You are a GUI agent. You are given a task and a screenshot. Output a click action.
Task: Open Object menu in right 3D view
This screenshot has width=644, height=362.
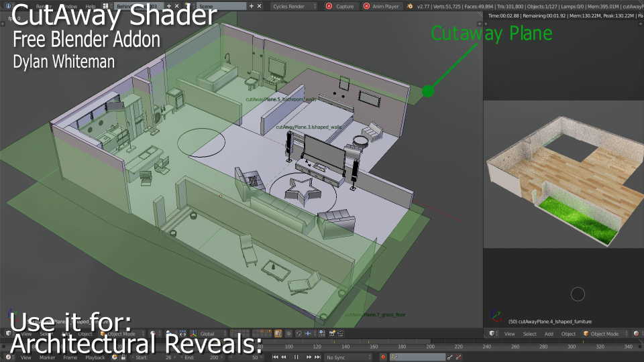tap(568, 334)
